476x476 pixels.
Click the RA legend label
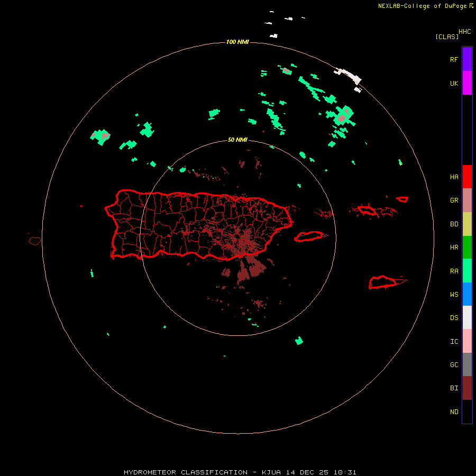[454, 271]
